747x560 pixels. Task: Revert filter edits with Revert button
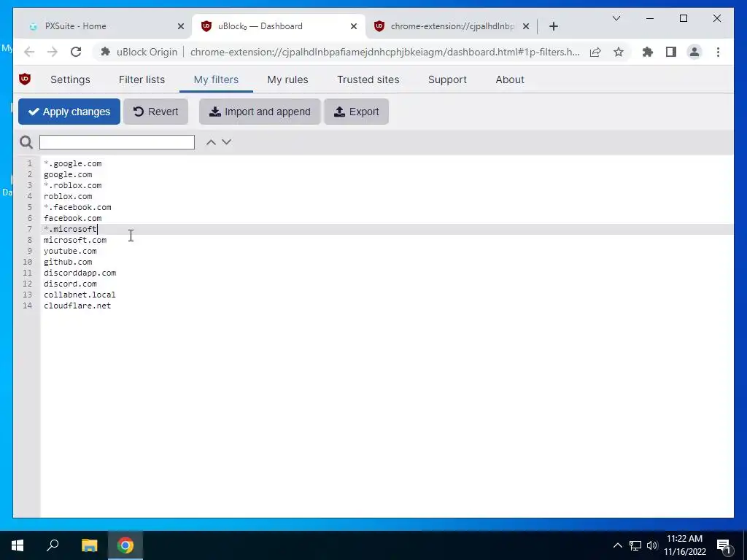155,112
